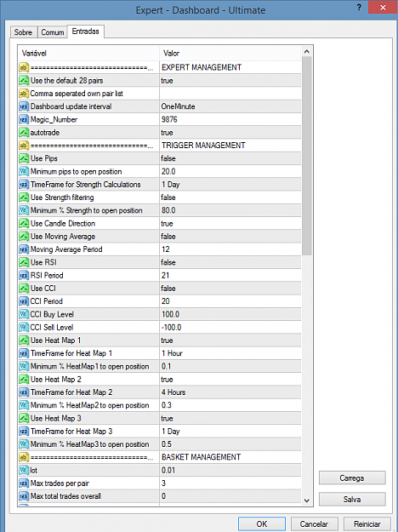Image resolution: width=398 pixels, height=532 pixels.
Task: Switch to the Sobre tab
Action: tap(23, 32)
